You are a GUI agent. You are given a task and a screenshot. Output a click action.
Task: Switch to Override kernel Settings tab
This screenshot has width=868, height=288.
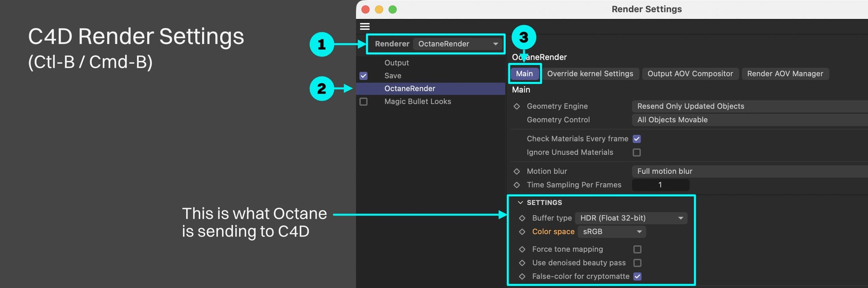click(590, 74)
